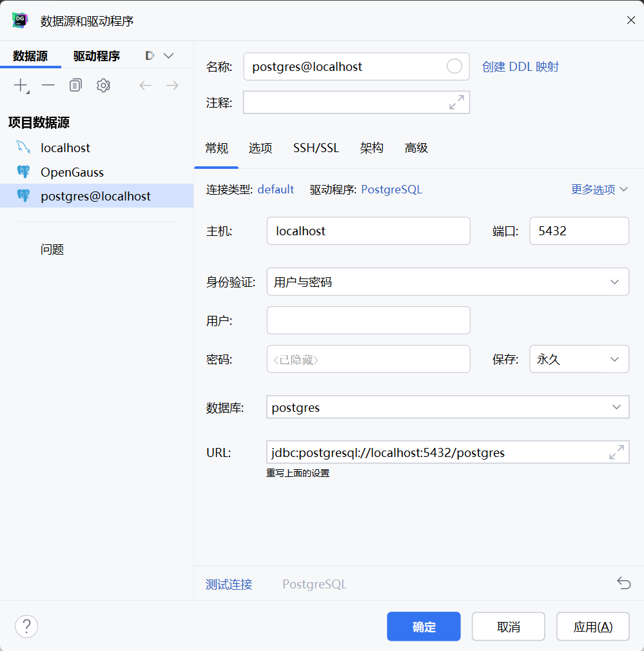
Task: Remove data source with minus icon
Action: point(48,86)
